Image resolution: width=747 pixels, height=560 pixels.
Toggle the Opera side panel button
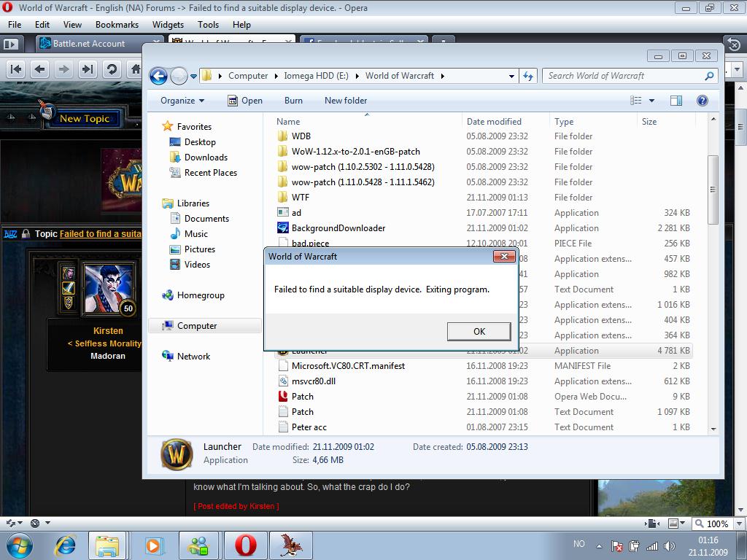coord(10,44)
